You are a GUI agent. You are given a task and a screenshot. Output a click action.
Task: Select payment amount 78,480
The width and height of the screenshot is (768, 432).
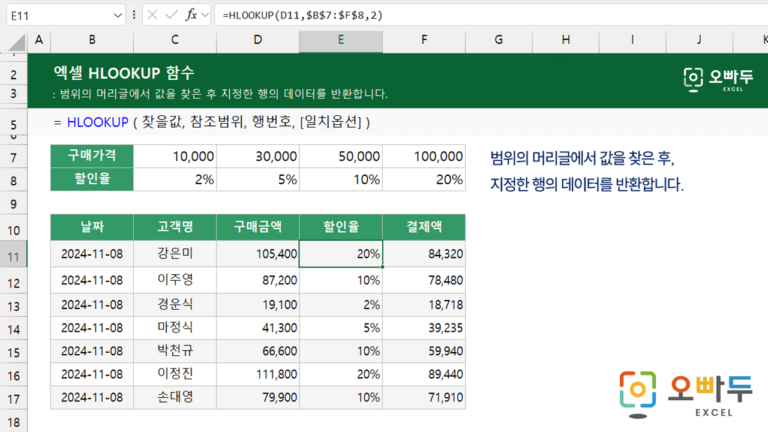424,280
